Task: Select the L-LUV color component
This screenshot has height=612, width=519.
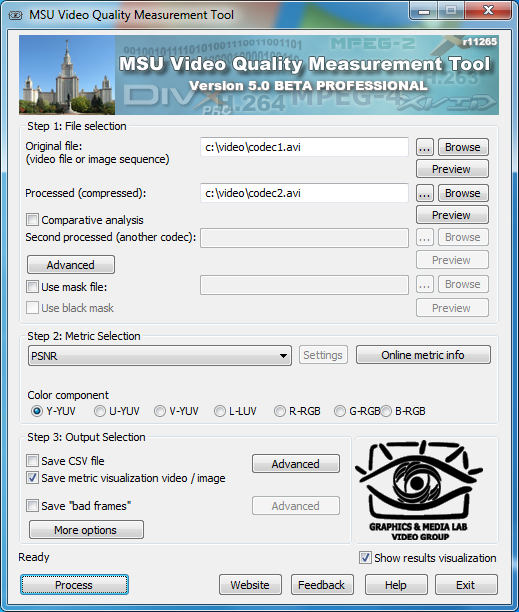Action: click(220, 411)
